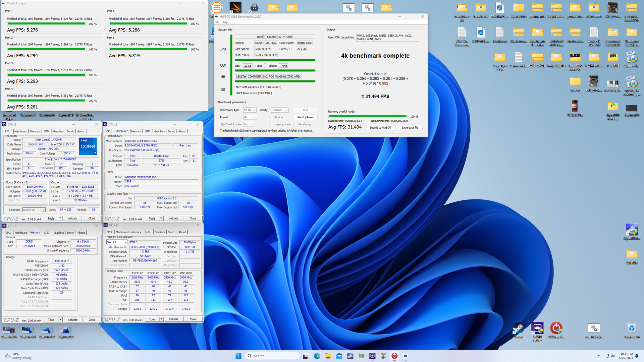Click the red OCSnap taskbar icon
This screenshot has width=644, height=362.
pyautogui.click(x=394, y=356)
